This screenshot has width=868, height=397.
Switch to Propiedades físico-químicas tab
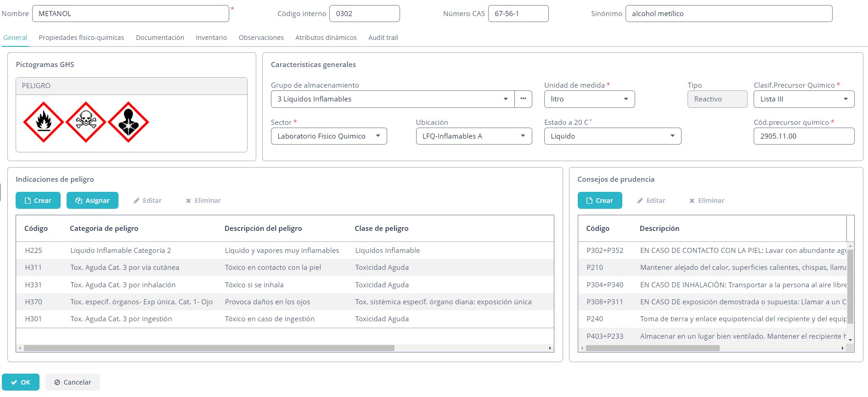point(81,38)
